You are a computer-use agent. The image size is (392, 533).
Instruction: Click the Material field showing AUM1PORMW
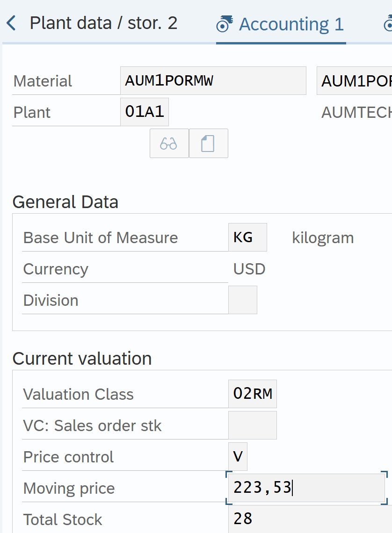point(213,81)
